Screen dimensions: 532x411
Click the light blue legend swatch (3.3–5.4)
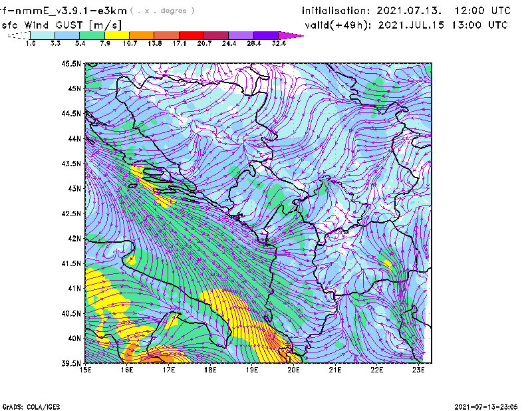pos(67,35)
